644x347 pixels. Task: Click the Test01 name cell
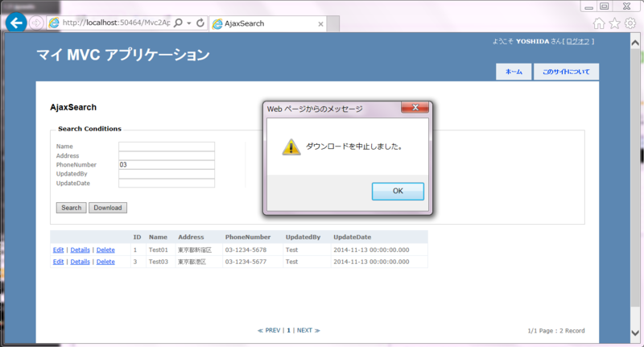[x=158, y=250]
